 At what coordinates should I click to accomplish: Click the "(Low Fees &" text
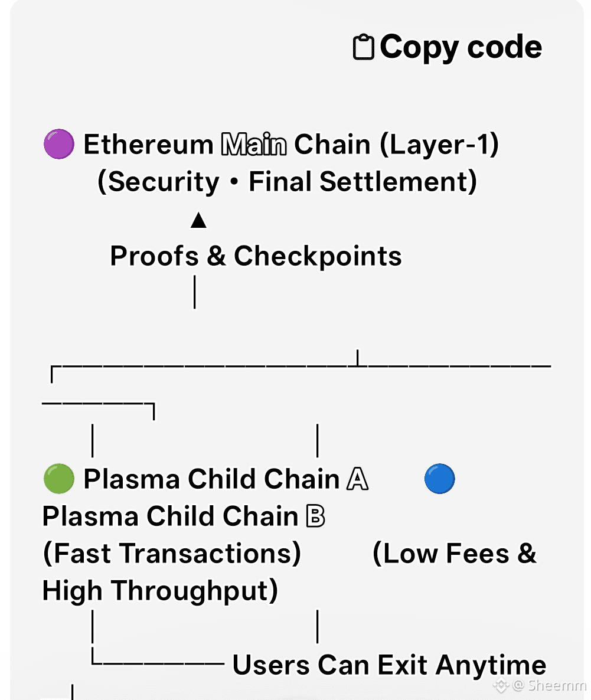pos(455,554)
